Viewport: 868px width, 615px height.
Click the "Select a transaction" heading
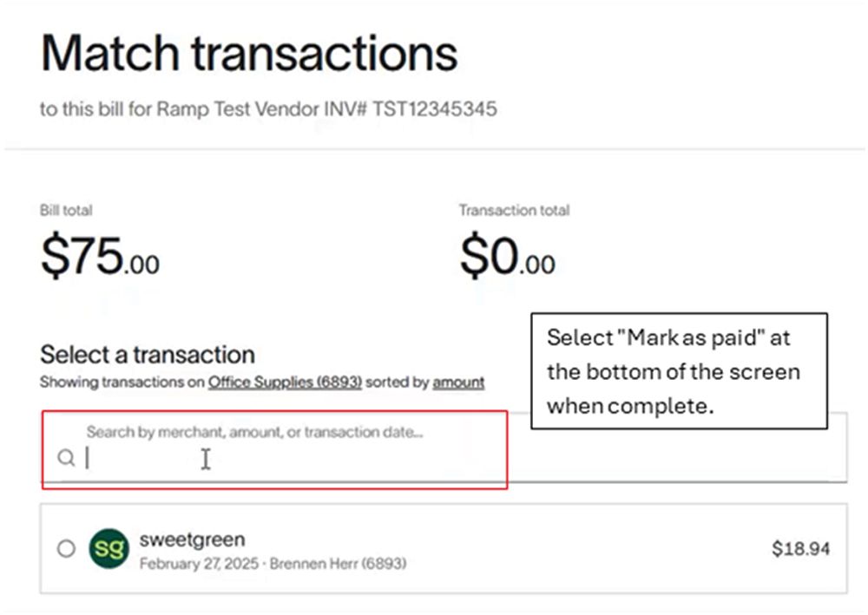[148, 354]
